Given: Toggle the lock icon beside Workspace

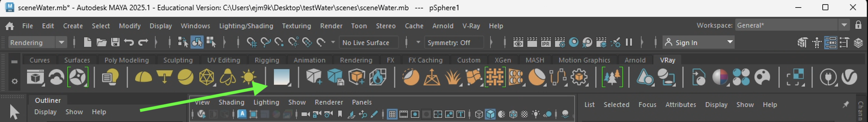Looking at the screenshot, I should click(859, 25).
